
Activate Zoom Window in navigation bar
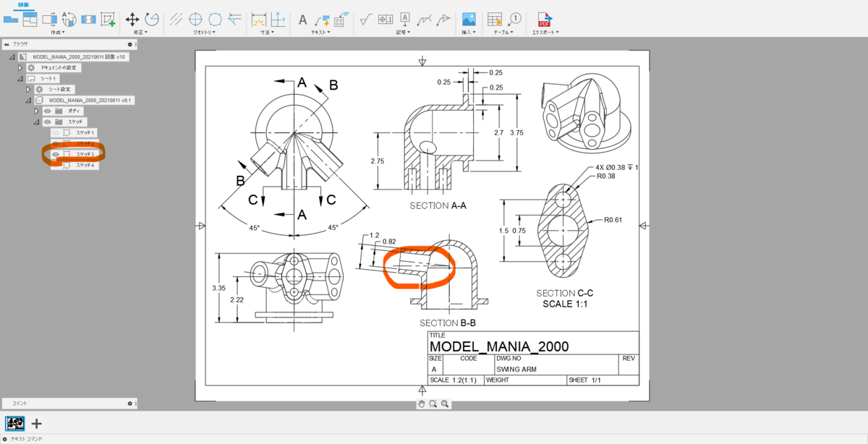[433, 404]
